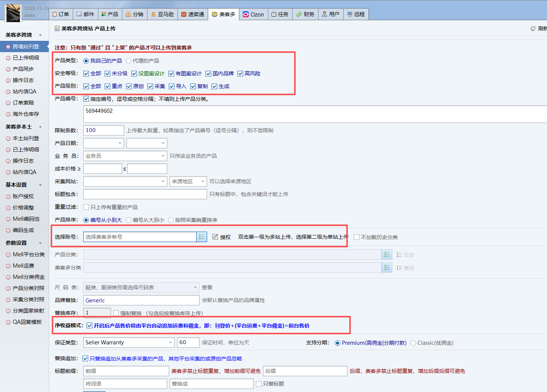
Task: Enable 只上传有重量的产品 checkbox
Action: coord(86,207)
